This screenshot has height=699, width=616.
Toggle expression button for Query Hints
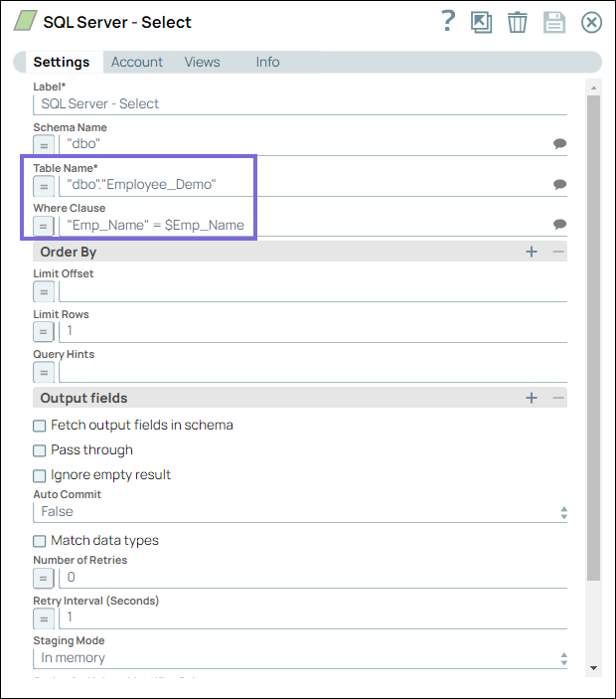point(44,372)
